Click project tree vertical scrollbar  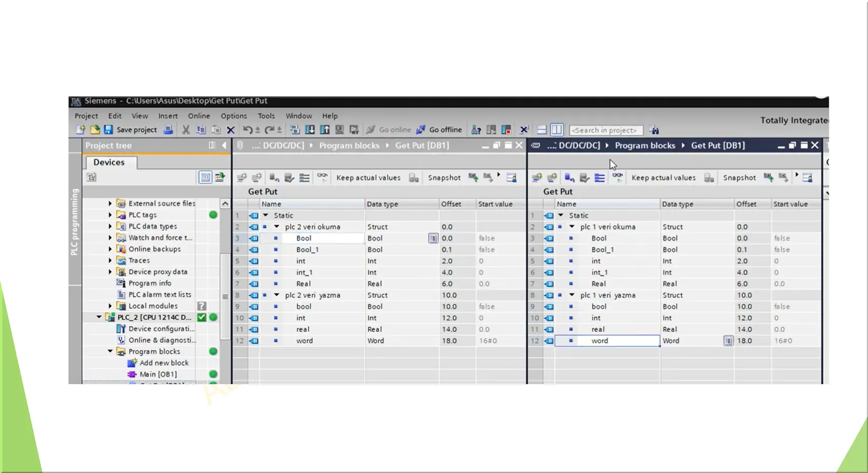click(x=225, y=296)
